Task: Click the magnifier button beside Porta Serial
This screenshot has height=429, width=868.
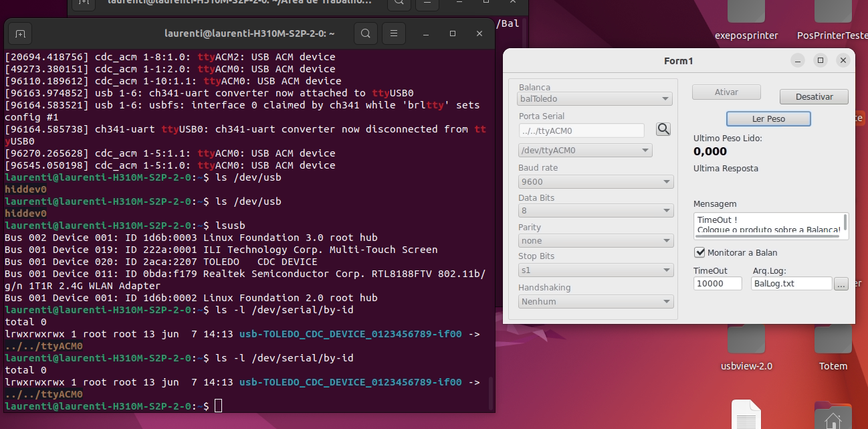Action: pyautogui.click(x=663, y=129)
